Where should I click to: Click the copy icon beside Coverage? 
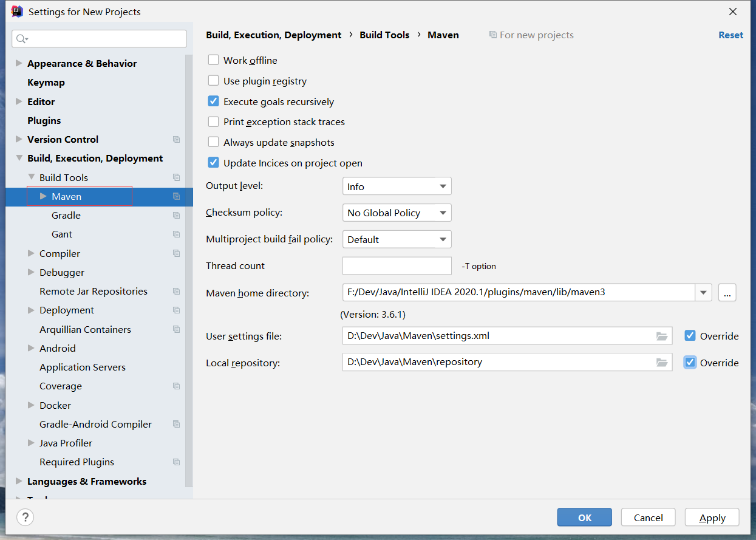176,386
